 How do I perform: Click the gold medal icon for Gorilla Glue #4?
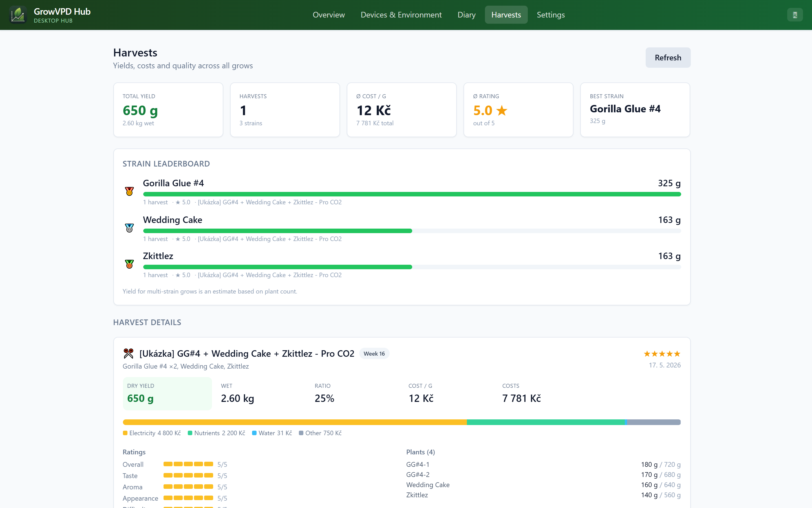tap(129, 192)
